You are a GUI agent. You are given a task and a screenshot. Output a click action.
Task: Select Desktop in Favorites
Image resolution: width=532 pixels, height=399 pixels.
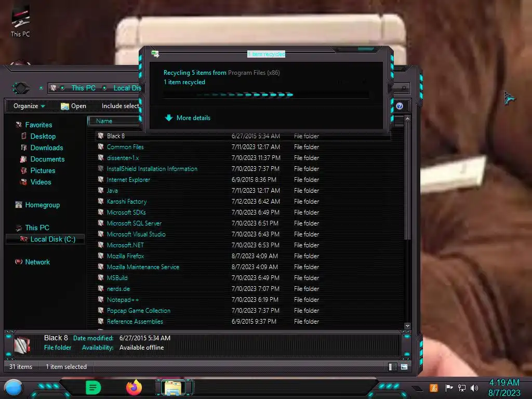[x=43, y=137]
